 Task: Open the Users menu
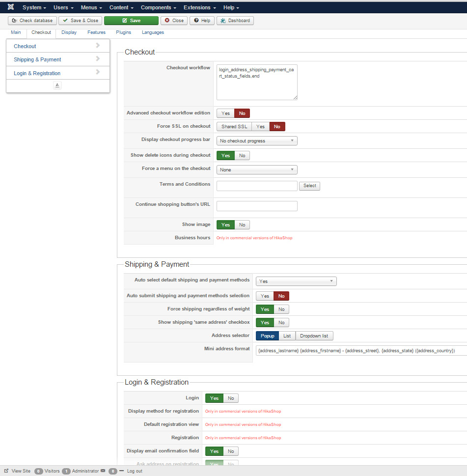(x=63, y=7)
